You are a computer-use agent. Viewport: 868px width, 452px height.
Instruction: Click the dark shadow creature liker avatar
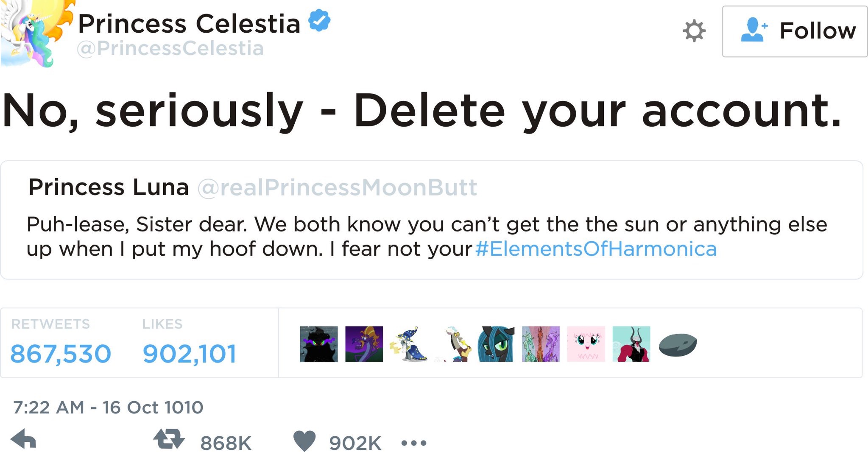click(318, 344)
